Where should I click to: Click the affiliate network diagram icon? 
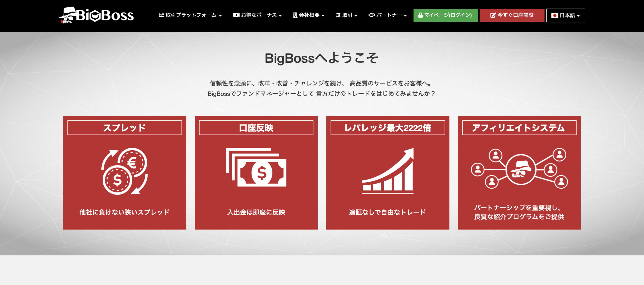[519, 169]
